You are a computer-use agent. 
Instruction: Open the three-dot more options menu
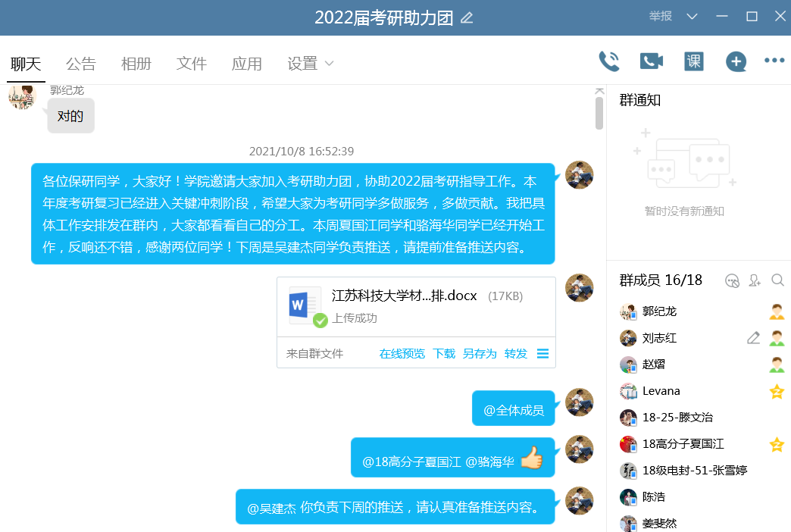(774, 61)
